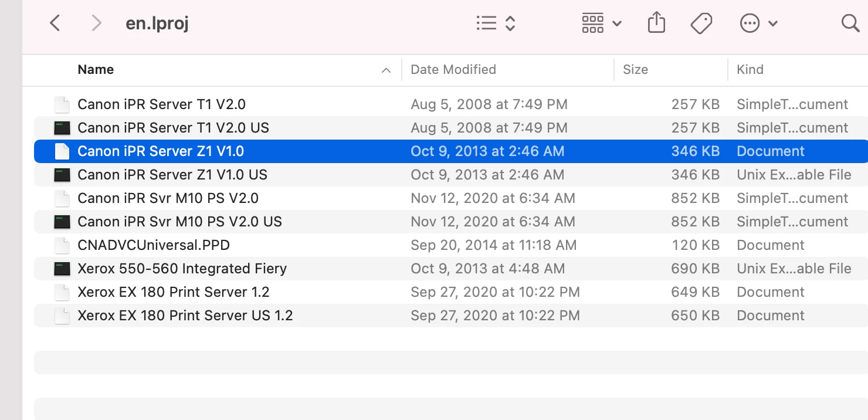The width and height of the screenshot is (868, 420).
Task: Click the Share icon
Action: pyautogui.click(x=656, y=23)
